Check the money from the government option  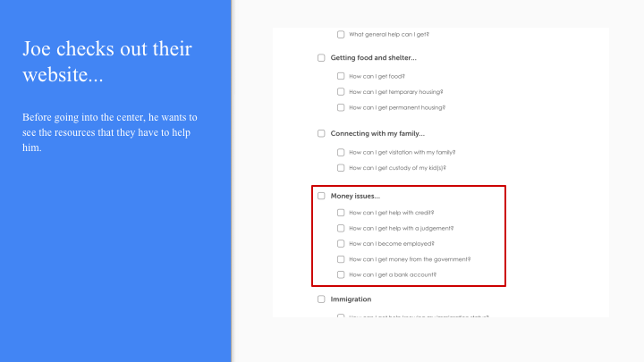point(341,259)
